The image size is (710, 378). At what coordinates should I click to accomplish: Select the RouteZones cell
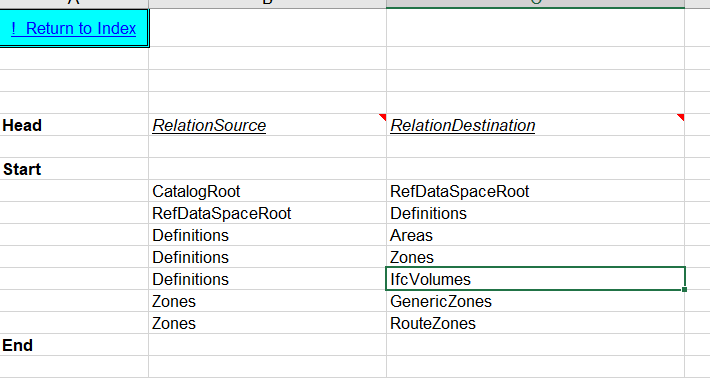tap(535, 323)
